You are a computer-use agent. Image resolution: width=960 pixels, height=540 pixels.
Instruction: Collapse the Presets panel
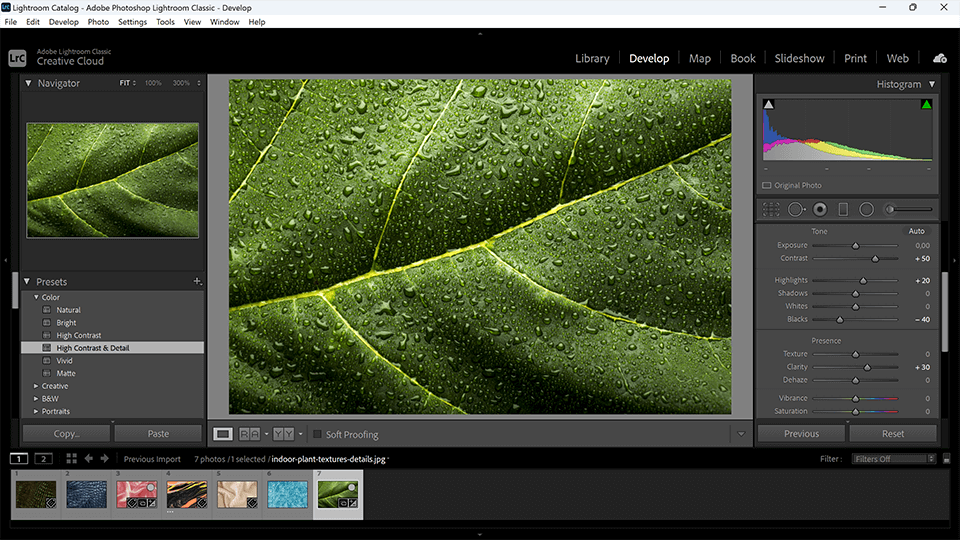pos(27,282)
